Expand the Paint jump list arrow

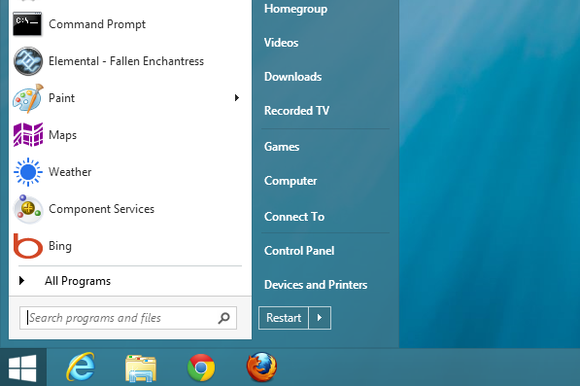pyautogui.click(x=237, y=98)
